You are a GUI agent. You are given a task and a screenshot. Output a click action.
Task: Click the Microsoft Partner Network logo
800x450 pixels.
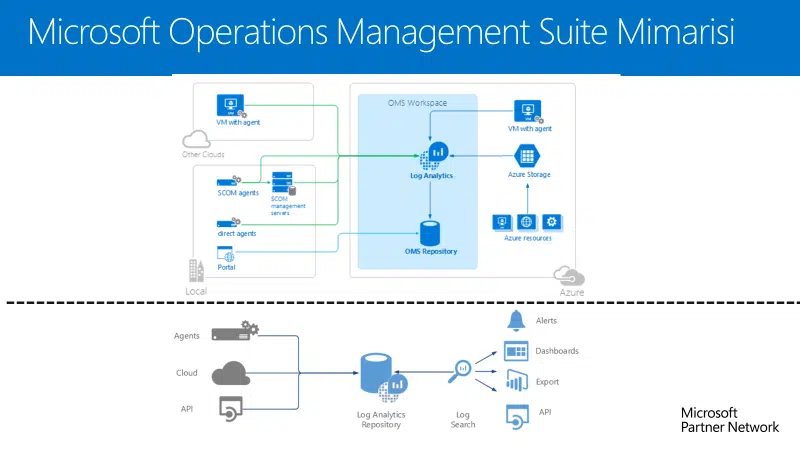(x=730, y=420)
